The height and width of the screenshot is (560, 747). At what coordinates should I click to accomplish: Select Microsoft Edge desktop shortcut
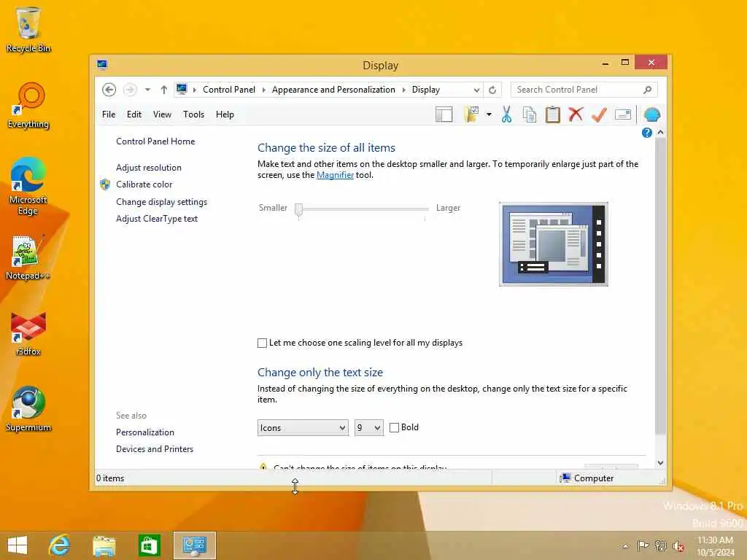click(28, 187)
